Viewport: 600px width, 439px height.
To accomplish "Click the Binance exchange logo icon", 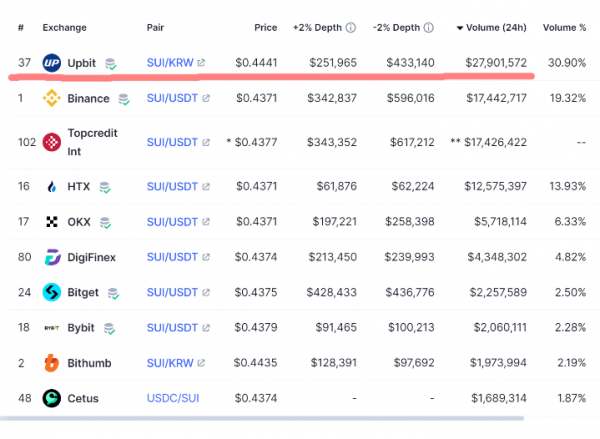I will click(x=53, y=99).
